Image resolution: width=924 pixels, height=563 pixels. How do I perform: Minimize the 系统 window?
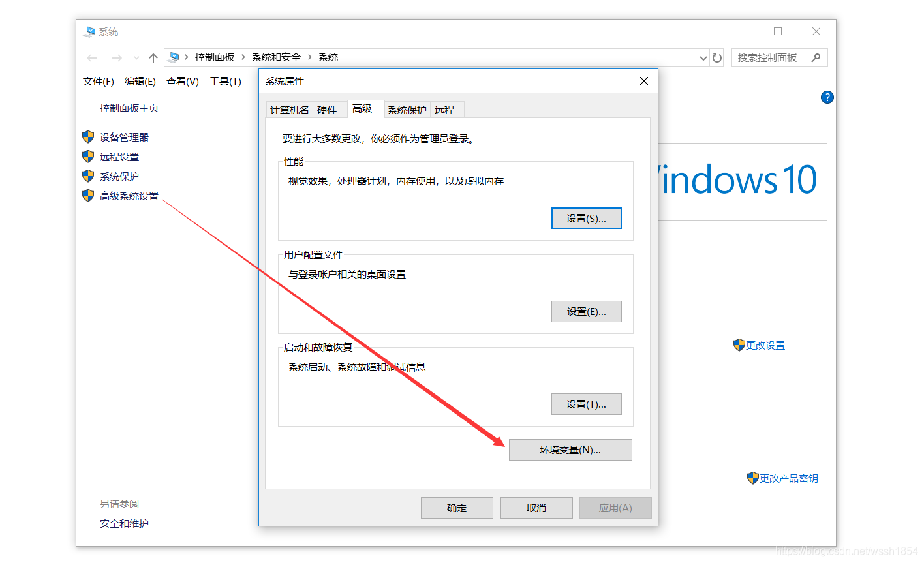(740, 31)
